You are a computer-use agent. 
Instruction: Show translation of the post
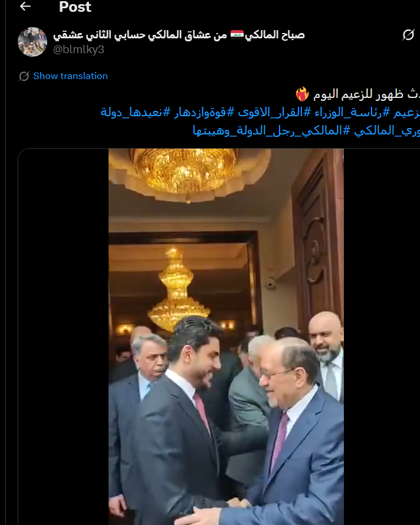click(70, 76)
